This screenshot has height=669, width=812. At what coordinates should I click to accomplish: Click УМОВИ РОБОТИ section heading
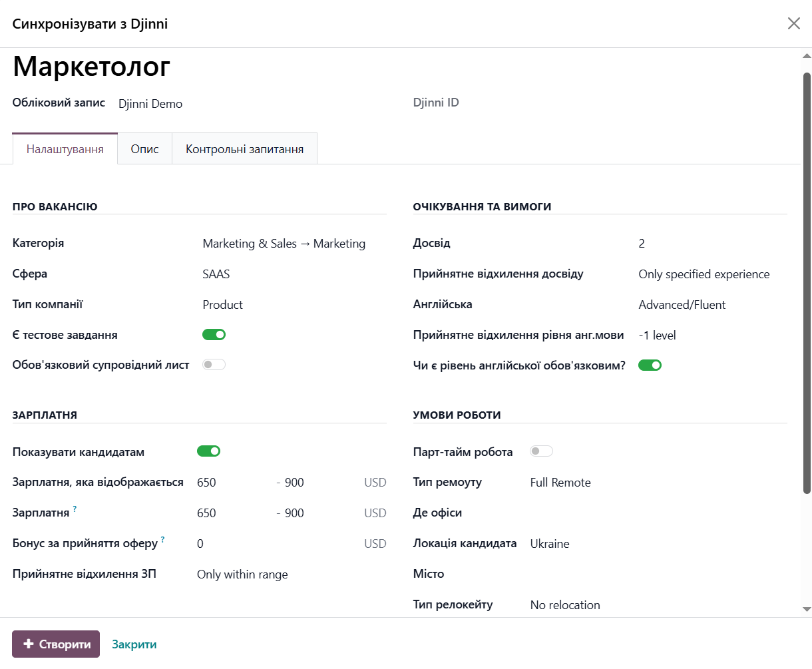point(457,415)
